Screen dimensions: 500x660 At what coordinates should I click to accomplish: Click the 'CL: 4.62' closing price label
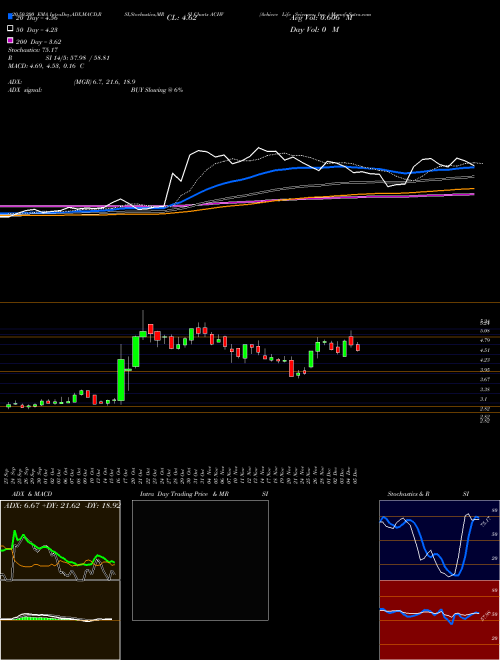(x=181, y=18)
